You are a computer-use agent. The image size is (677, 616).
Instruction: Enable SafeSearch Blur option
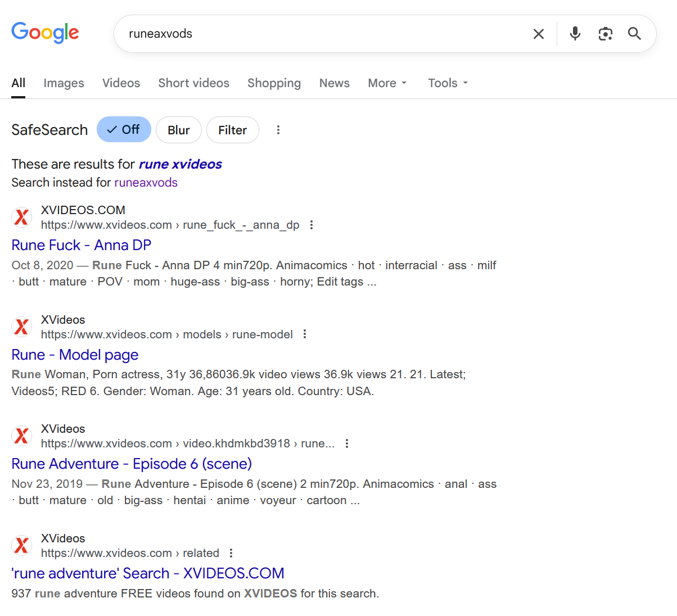point(178,130)
